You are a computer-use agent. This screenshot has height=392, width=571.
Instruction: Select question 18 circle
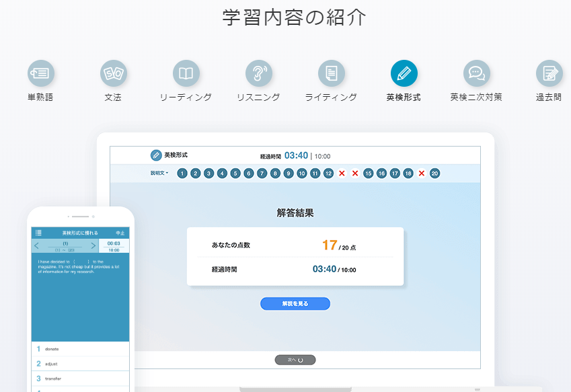408,173
